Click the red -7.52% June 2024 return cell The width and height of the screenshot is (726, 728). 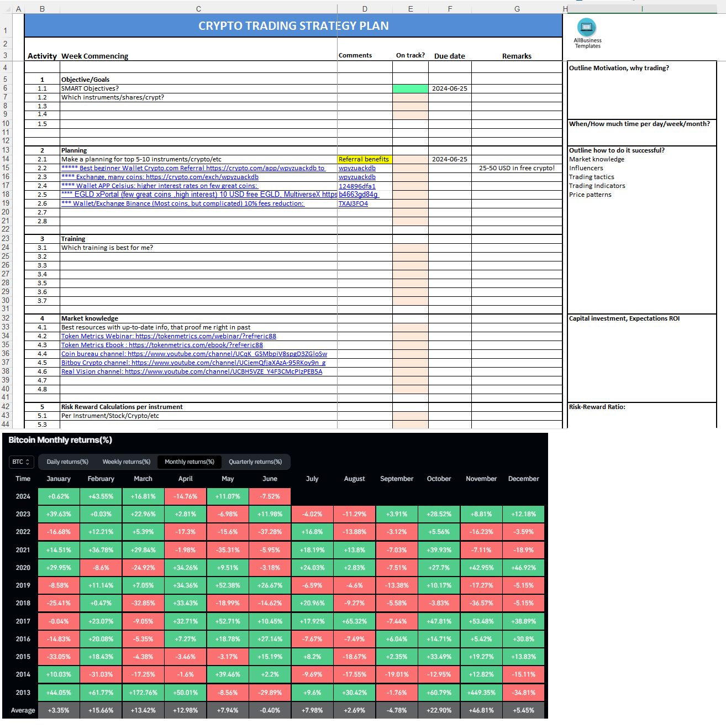(x=270, y=496)
